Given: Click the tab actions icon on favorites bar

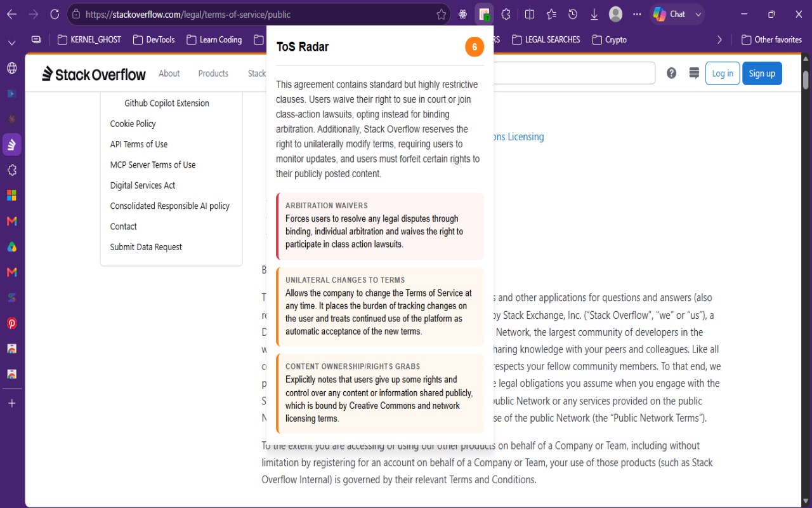Looking at the screenshot, I should (36, 39).
